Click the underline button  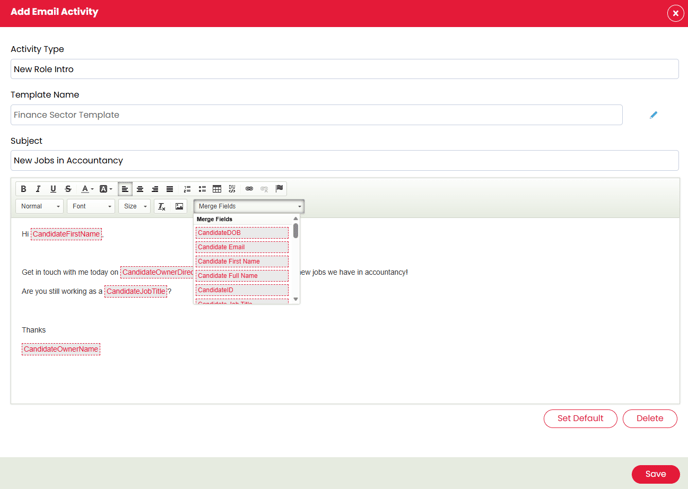53,189
